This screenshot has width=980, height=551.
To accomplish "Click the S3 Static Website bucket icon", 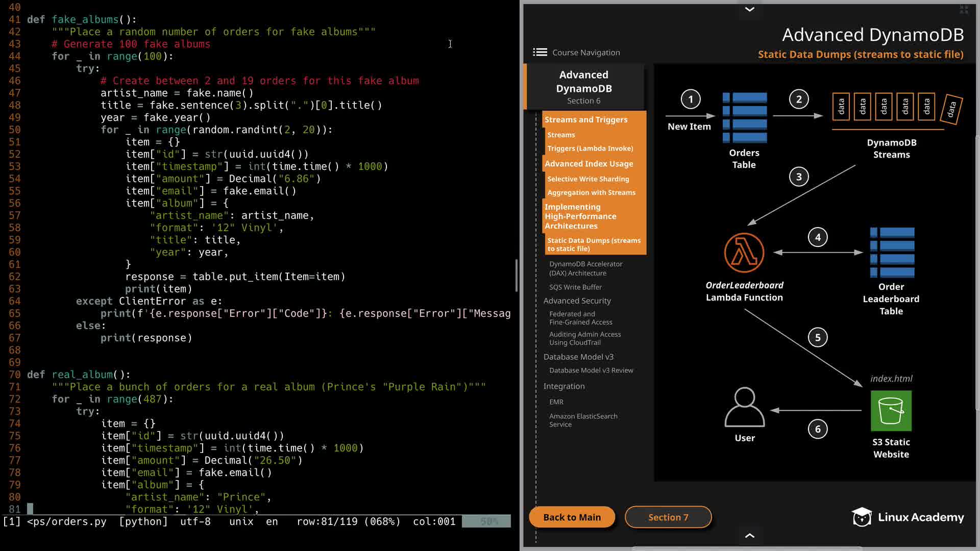I will click(x=891, y=411).
